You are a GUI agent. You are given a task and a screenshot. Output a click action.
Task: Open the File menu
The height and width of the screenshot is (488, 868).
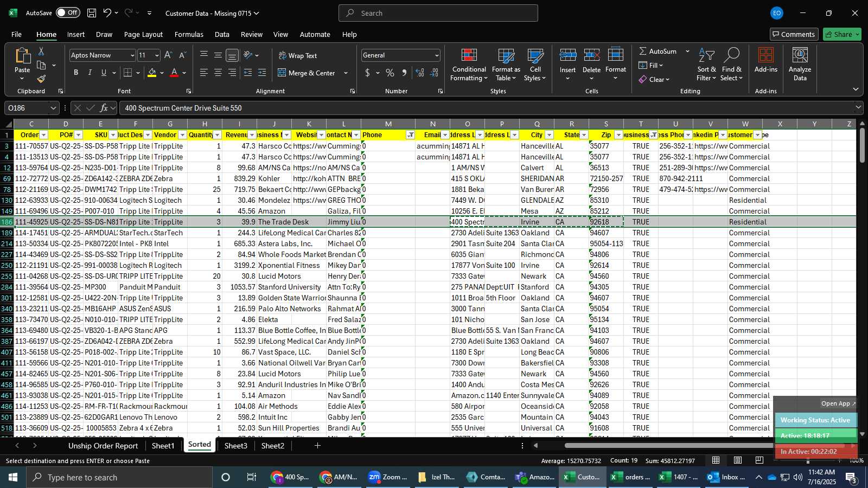(16, 34)
